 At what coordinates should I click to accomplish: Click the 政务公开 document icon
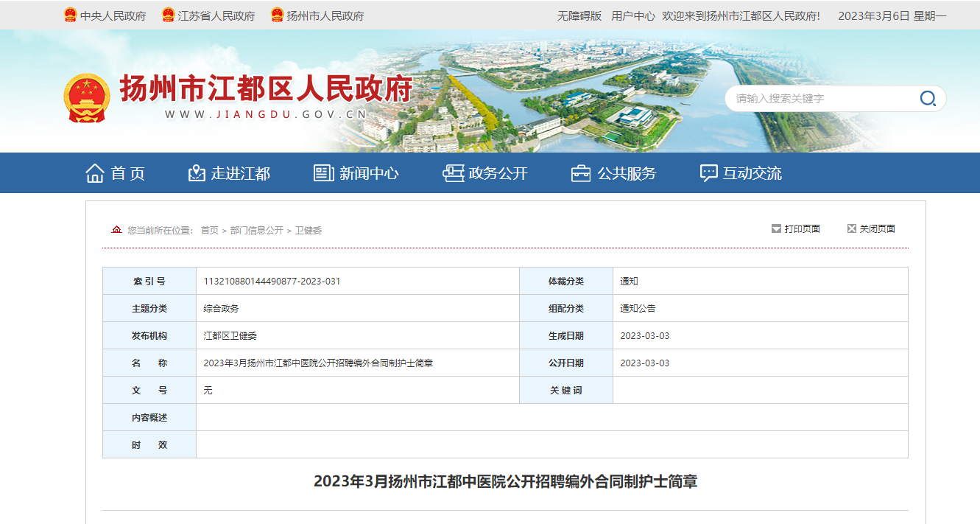(453, 173)
